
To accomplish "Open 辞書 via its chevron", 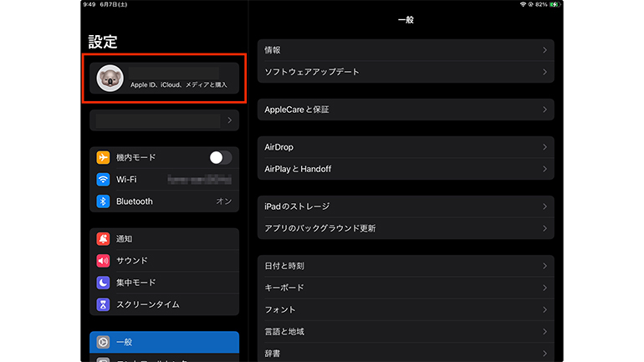I will click(544, 354).
